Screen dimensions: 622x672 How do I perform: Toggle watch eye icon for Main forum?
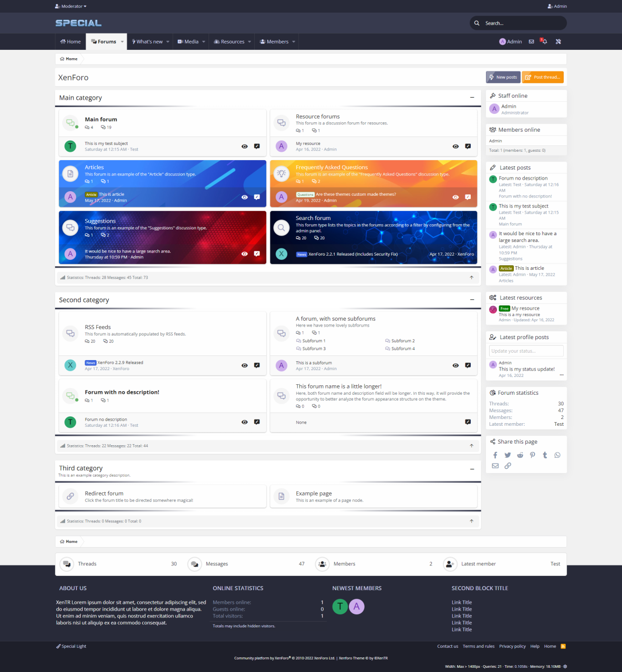click(x=244, y=146)
